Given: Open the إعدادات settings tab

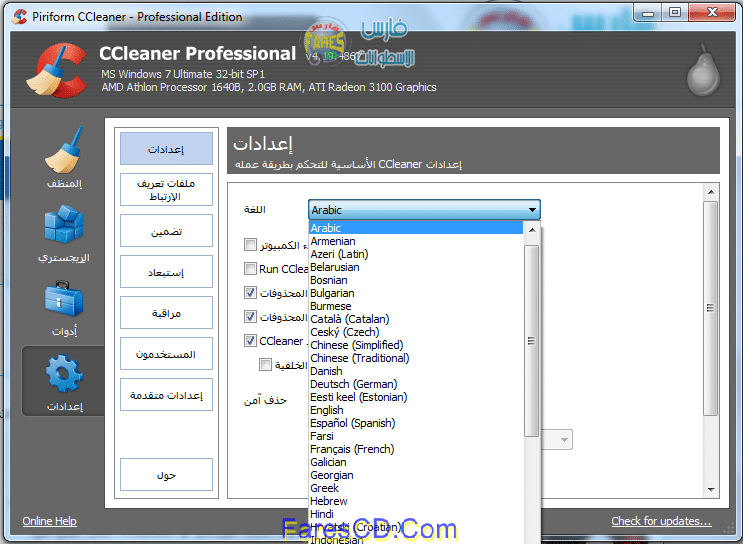Looking at the screenshot, I should point(166,149).
